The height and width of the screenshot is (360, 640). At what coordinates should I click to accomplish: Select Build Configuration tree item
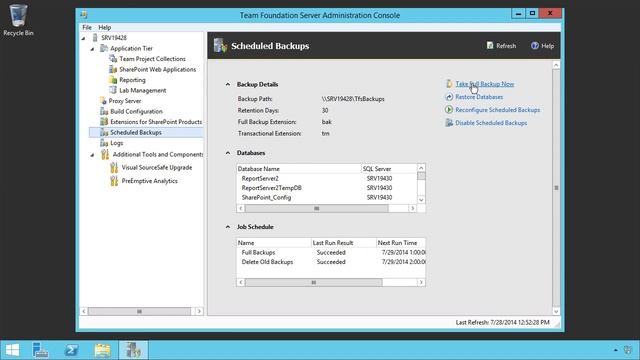[136, 111]
